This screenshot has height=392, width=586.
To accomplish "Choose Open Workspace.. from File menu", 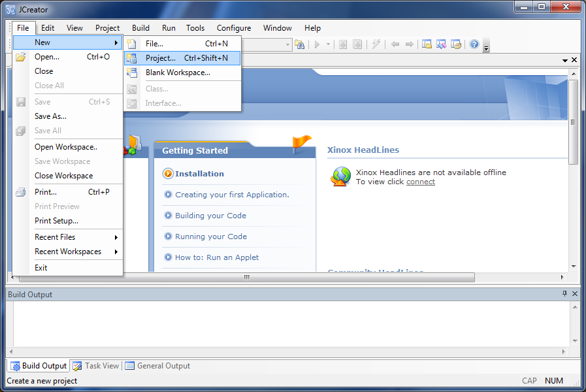I will tap(68, 147).
